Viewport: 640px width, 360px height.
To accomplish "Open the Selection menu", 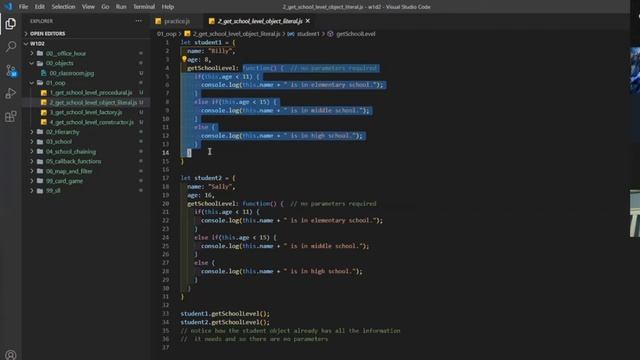I will pos(63,7).
